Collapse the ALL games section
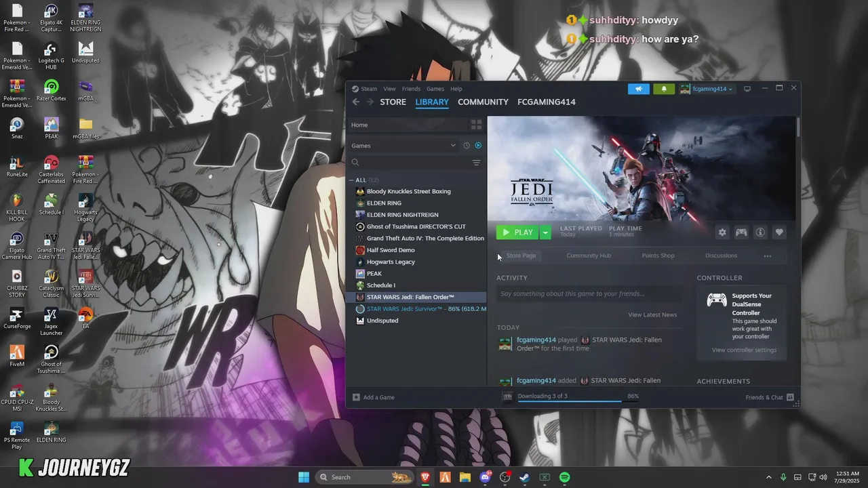Screen dimensions: 868x488 coord(351,180)
